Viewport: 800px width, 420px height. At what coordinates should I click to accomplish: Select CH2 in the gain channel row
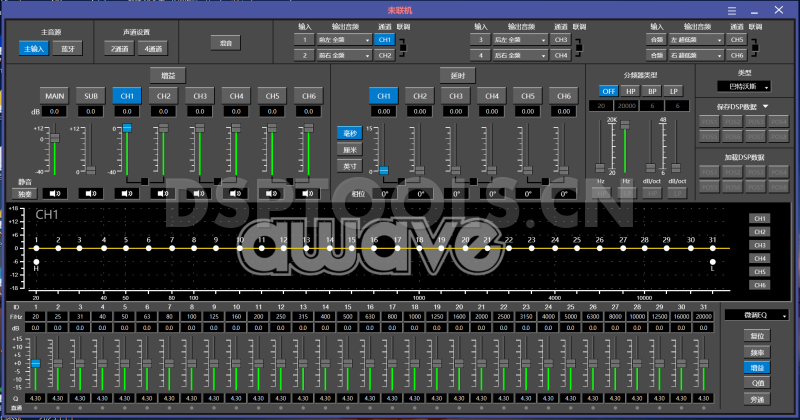click(164, 95)
